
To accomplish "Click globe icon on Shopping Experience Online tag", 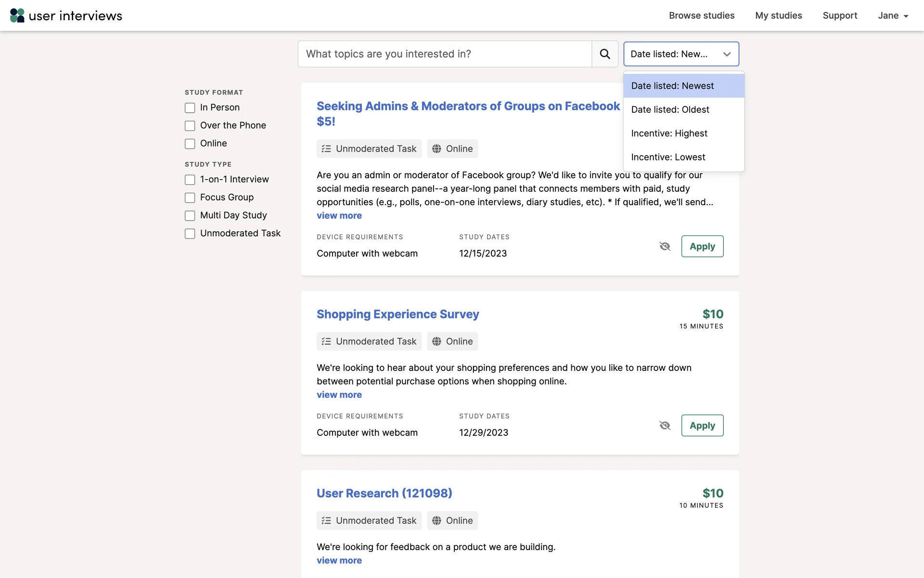I will pos(436,342).
